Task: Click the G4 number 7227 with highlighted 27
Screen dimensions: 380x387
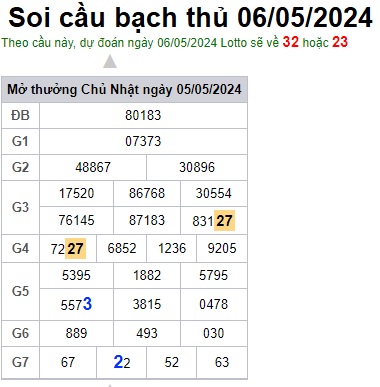Action: (x=68, y=249)
